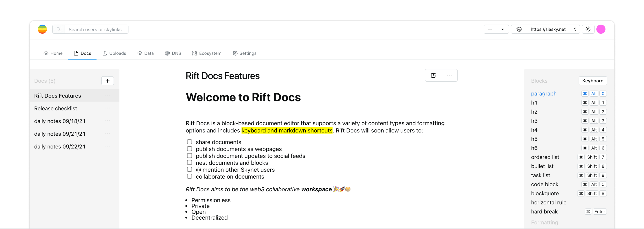The height and width of the screenshot is (229, 644).
Task: Toggle the sun light/dark theme icon
Action: pos(588,29)
